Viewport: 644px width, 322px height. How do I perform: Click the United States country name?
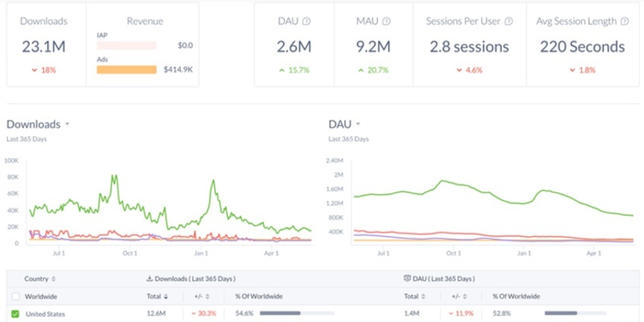point(45,314)
